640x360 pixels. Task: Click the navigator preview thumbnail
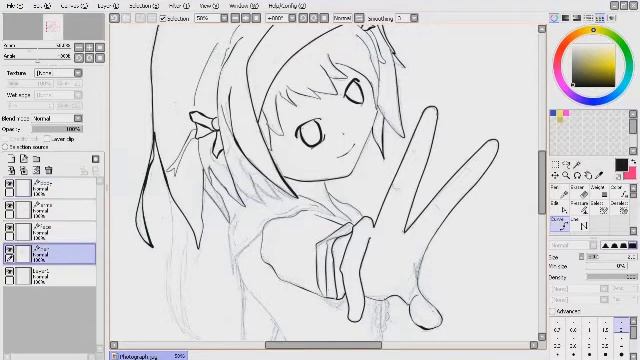click(53, 27)
